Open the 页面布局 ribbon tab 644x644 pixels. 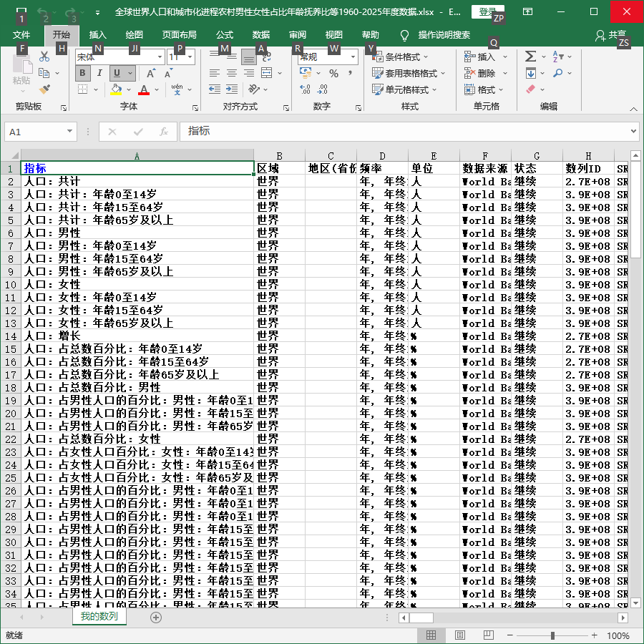point(179,35)
